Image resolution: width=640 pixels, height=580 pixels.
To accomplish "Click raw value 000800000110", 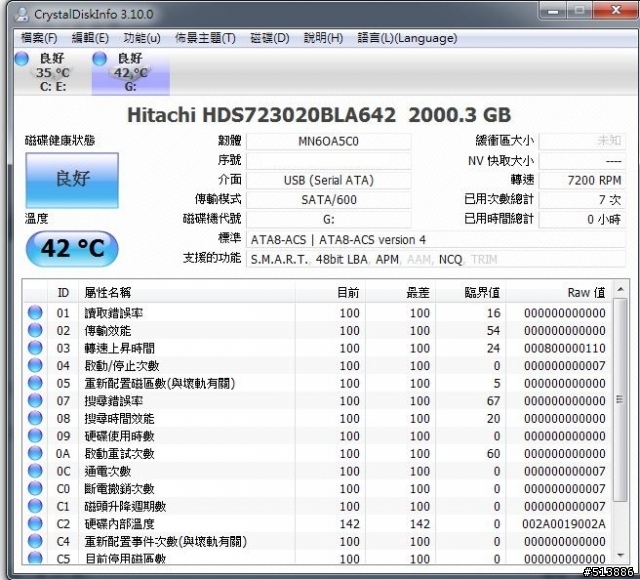I will [564, 348].
